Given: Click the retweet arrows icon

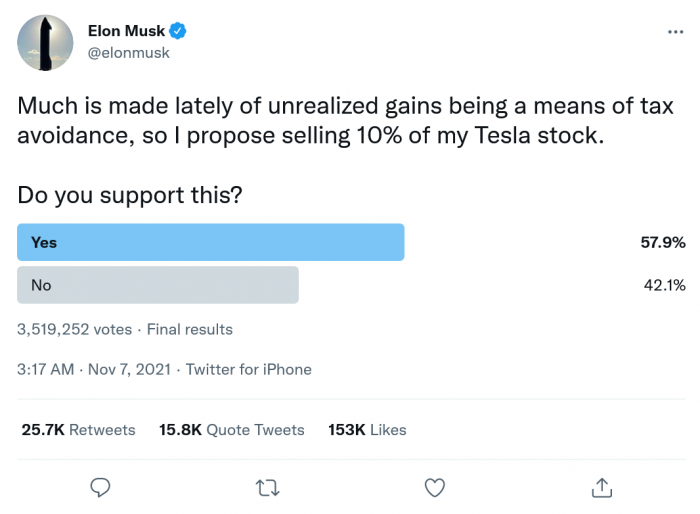Looking at the screenshot, I should (x=267, y=487).
